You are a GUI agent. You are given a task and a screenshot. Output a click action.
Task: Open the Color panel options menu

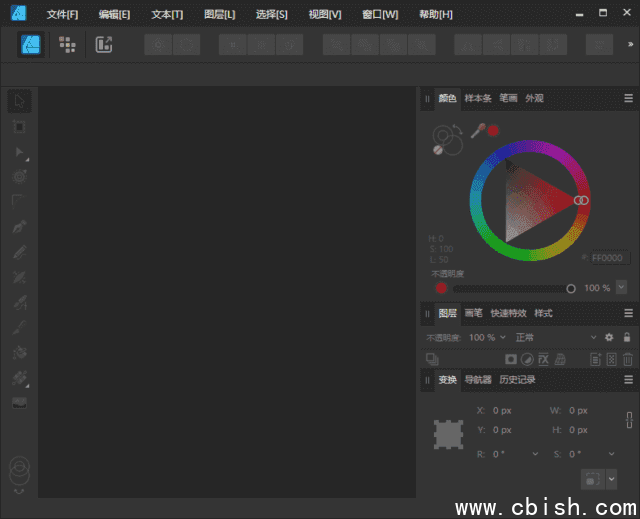click(629, 98)
